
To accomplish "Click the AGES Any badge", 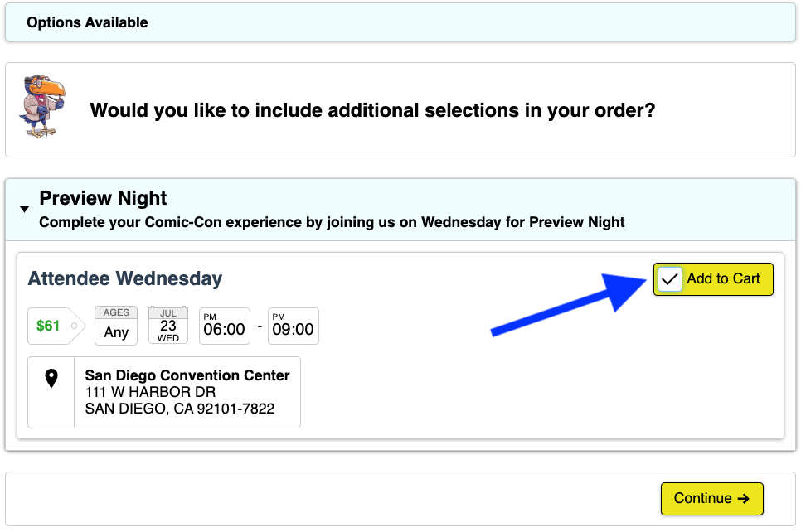I will 116,325.
